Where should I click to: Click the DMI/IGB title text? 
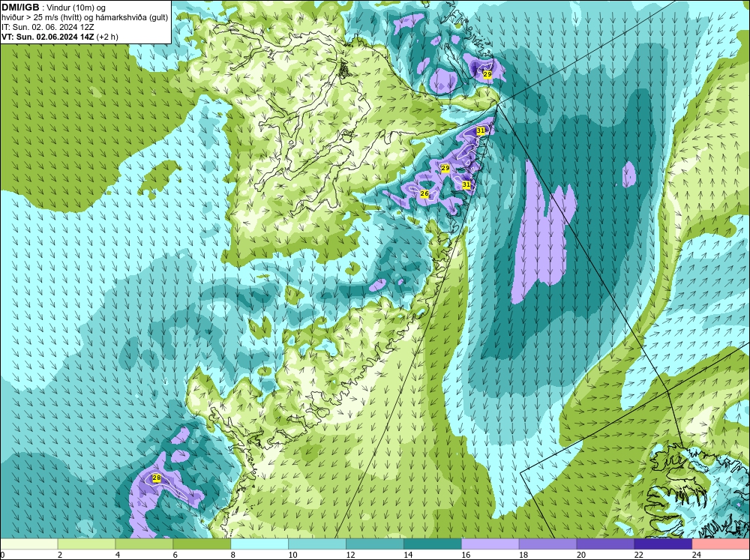(20, 7)
